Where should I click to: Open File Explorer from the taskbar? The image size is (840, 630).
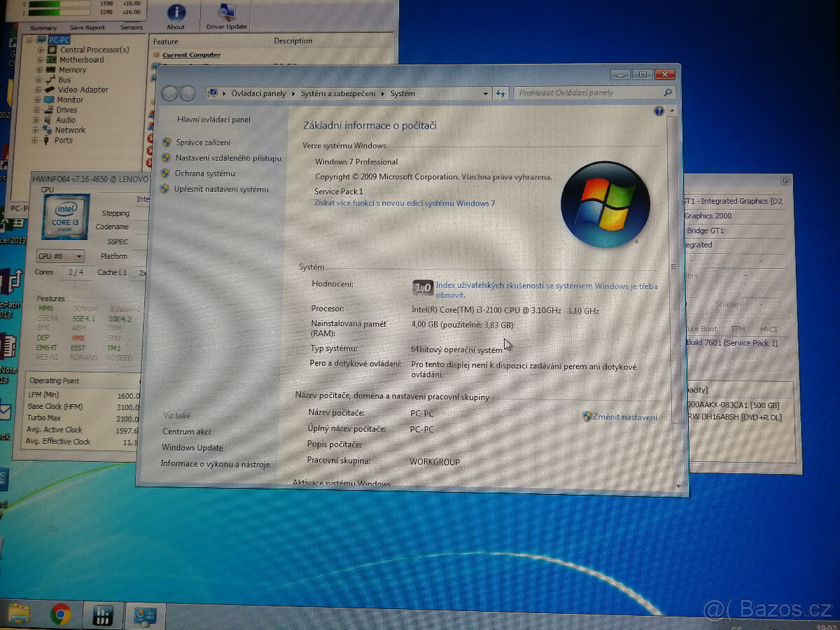click(x=18, y=615)
